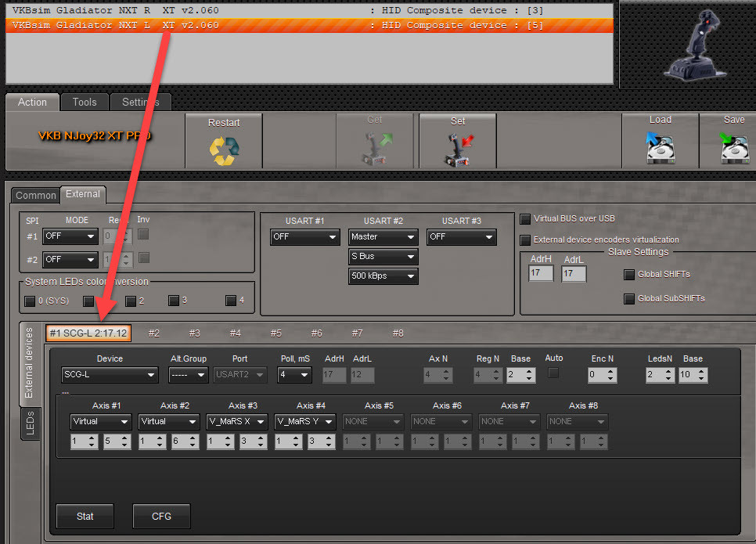The height and width of the screenshot is (544, 756).
Task: Open the Settings tab
Action: (140, 103)
